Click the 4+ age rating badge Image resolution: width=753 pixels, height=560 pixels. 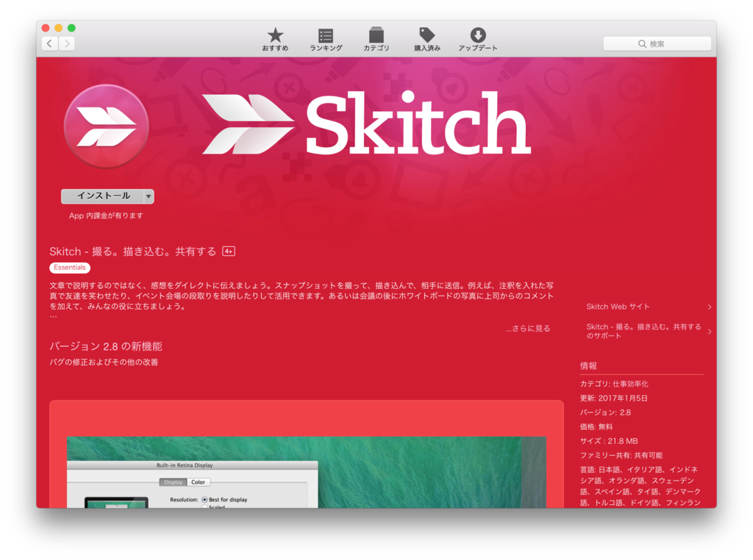tap(229, 251)
